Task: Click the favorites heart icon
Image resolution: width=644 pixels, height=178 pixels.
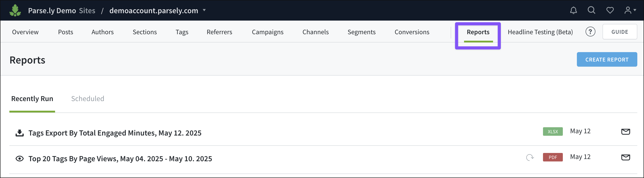Action: [610, 10]
